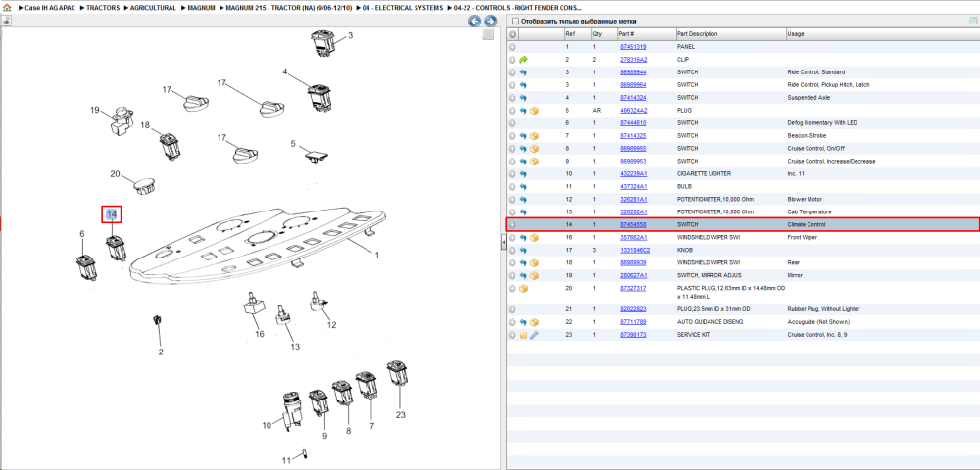Add the Defog Momentary switch via circle button

(x=512, y=123)
